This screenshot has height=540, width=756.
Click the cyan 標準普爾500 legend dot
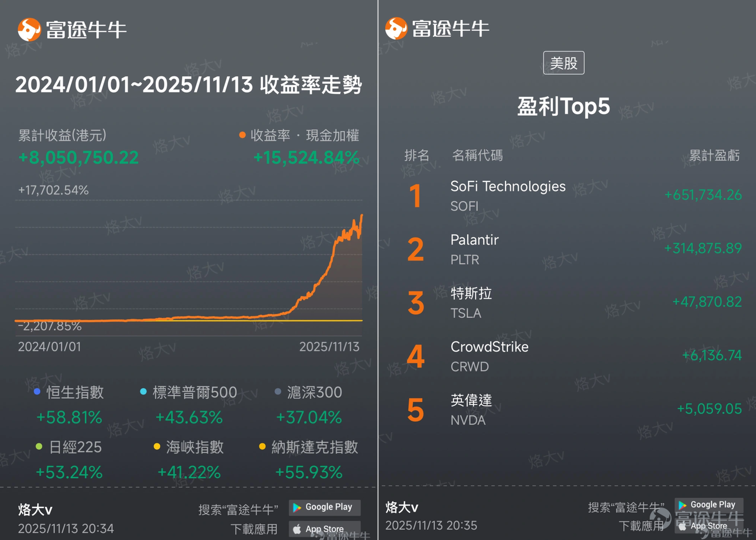click(144, 392)
